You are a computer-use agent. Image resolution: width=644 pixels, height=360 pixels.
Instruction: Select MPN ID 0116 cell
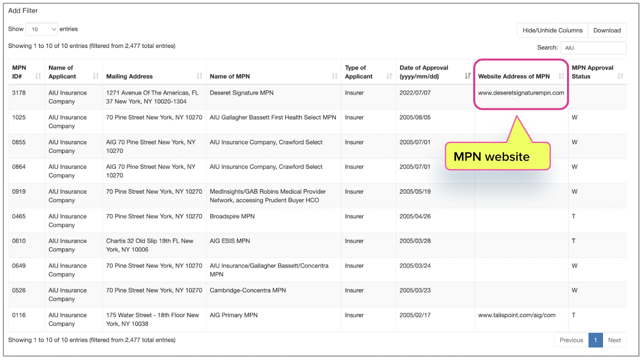click(x=19, y=315)
